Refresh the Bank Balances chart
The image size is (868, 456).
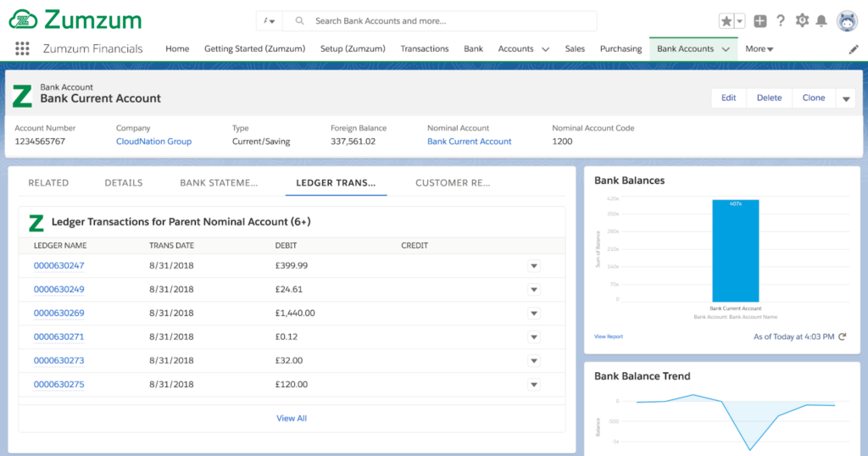pyautogui.click(x=843, y=336)
